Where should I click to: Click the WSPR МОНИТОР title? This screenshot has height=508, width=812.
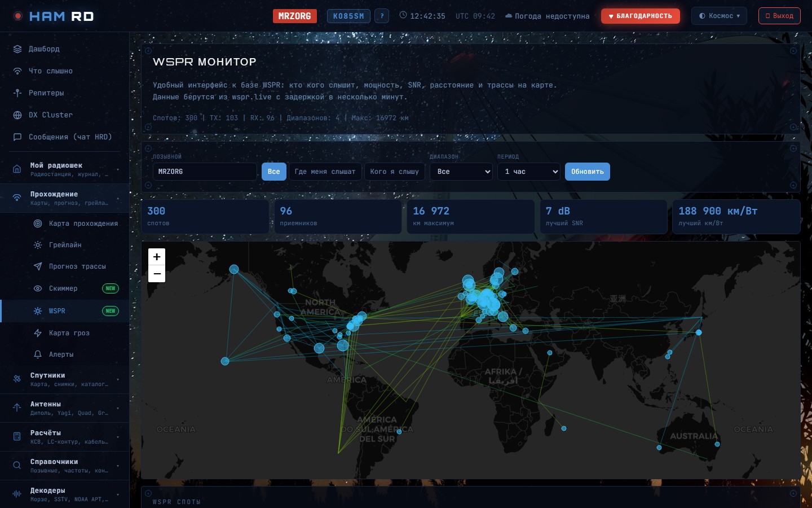point(205,62)
